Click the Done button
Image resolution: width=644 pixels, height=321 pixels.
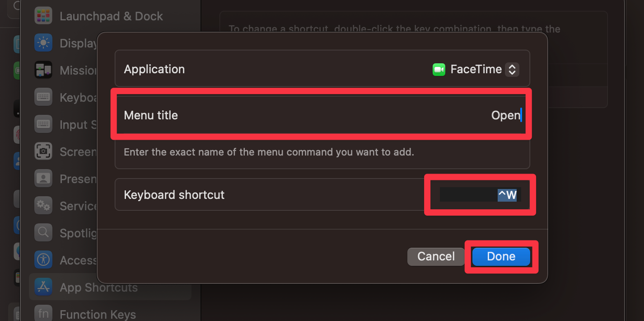(x=501, y=256)
